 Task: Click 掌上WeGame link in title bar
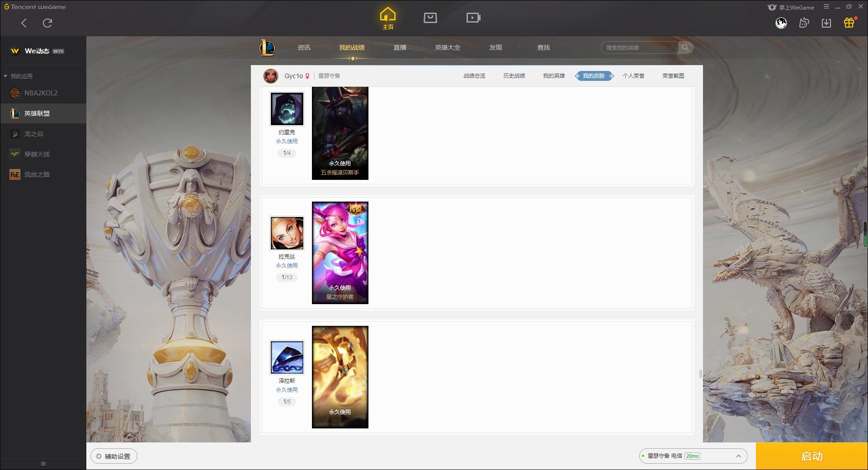click(791, 7)
